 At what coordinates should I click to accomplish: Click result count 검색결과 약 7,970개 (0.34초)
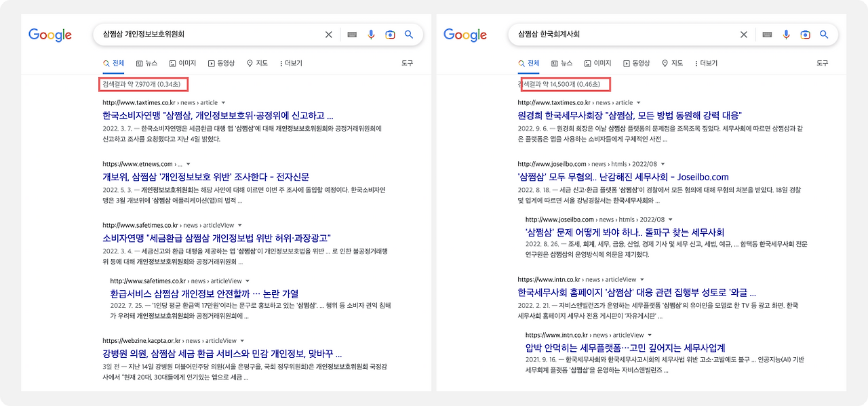click(x=141, y=85)
